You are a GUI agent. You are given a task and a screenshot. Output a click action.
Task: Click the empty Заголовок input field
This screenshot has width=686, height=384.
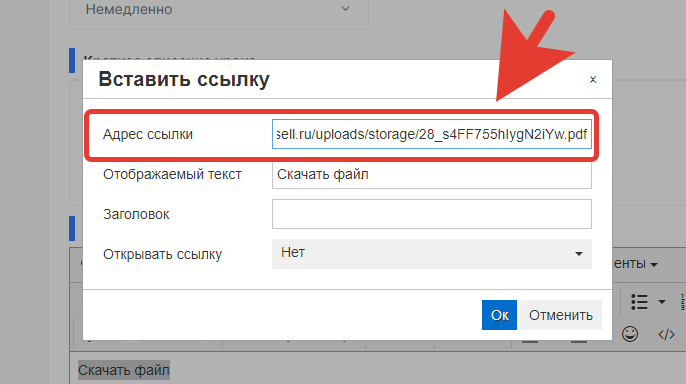pos(432,214)
